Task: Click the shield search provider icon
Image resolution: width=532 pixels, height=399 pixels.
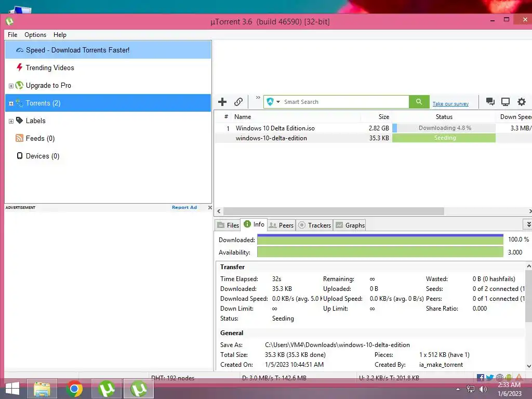Action: click(270, 102)
